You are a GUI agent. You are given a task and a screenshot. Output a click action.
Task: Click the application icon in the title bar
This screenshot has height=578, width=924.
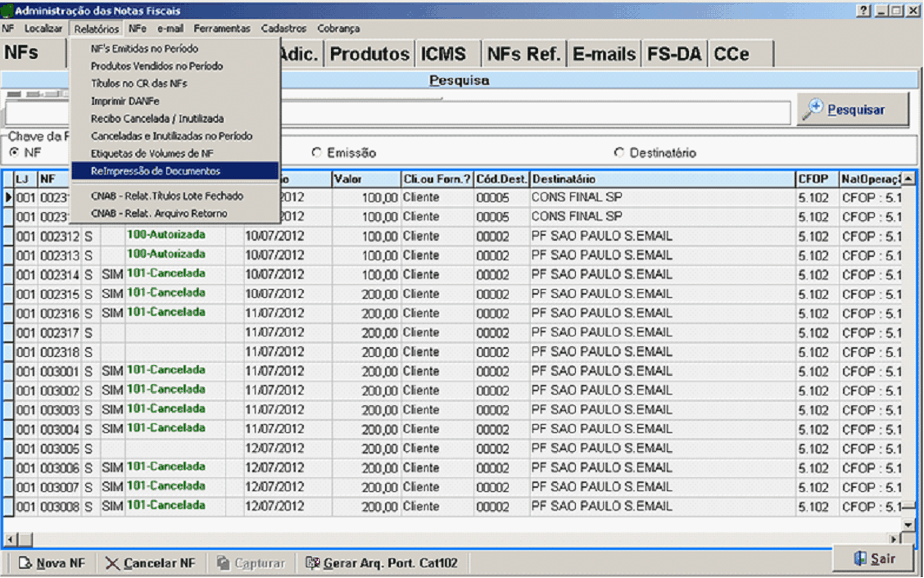[7, 11]
